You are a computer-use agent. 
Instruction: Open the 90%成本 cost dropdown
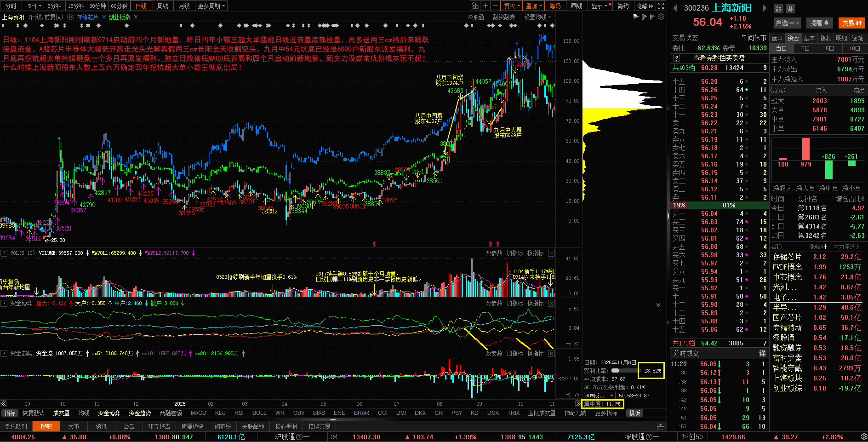point(600,396)
